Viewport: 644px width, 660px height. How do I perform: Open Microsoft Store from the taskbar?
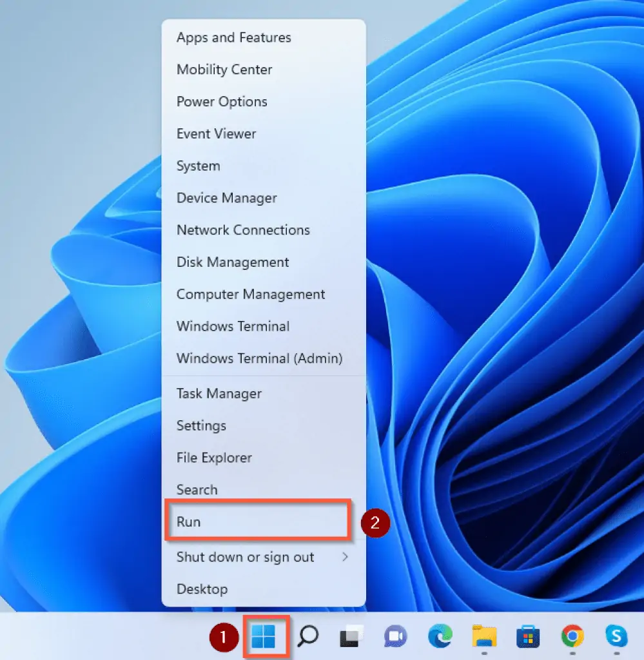[x=528, y=636]
